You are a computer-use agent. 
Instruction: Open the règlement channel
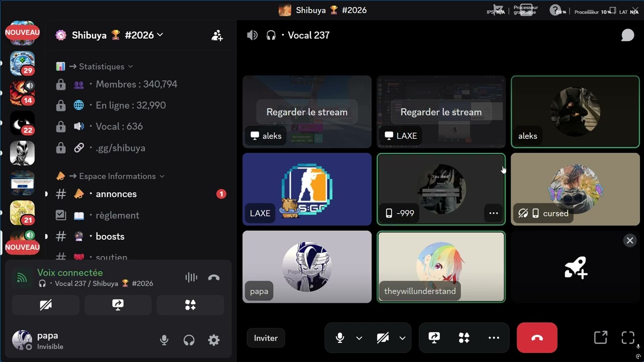141,215
